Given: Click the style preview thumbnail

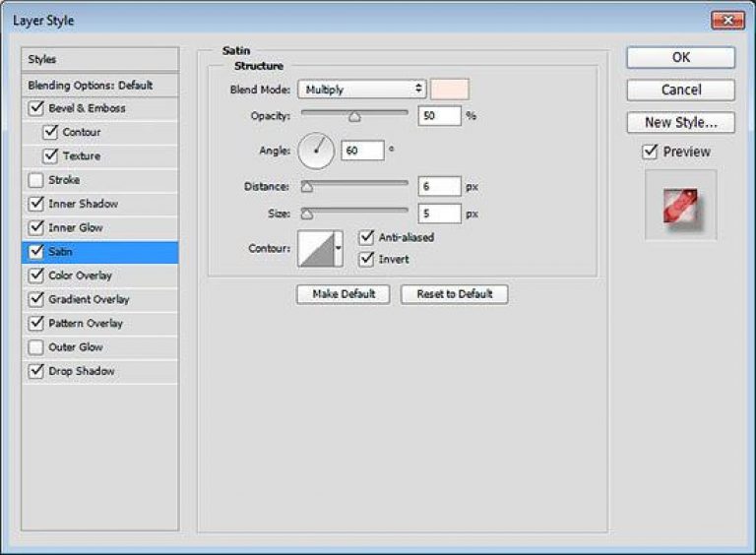Looking at the screenshot, I should [x=680, y=204].
